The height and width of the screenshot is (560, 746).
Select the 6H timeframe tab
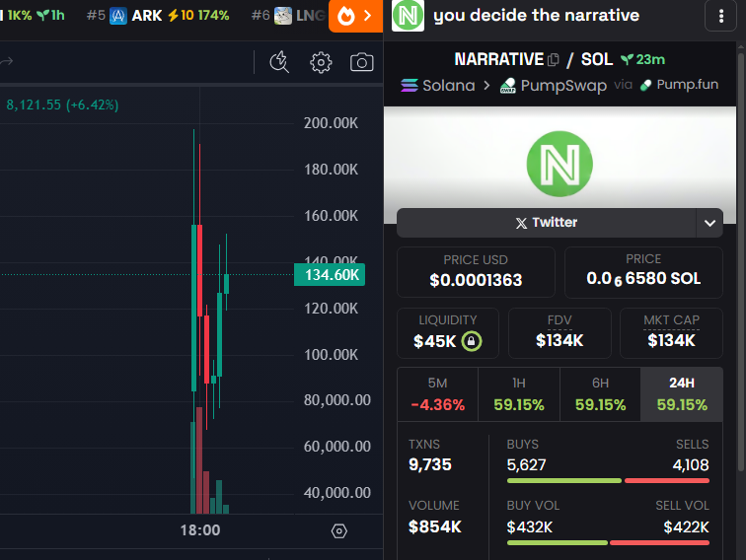[600, 394]
